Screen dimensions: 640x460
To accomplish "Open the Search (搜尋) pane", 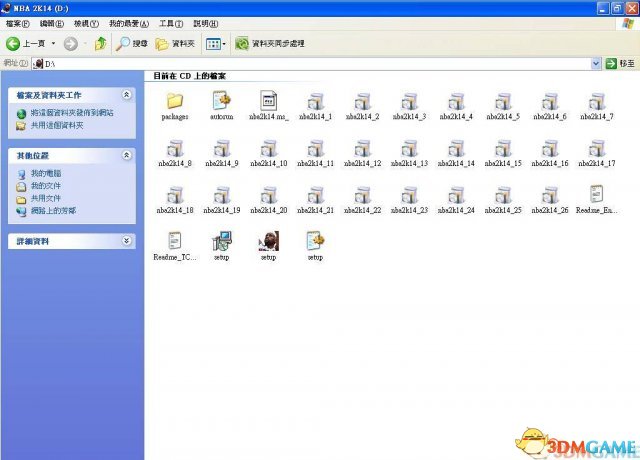I will [131, 43].
